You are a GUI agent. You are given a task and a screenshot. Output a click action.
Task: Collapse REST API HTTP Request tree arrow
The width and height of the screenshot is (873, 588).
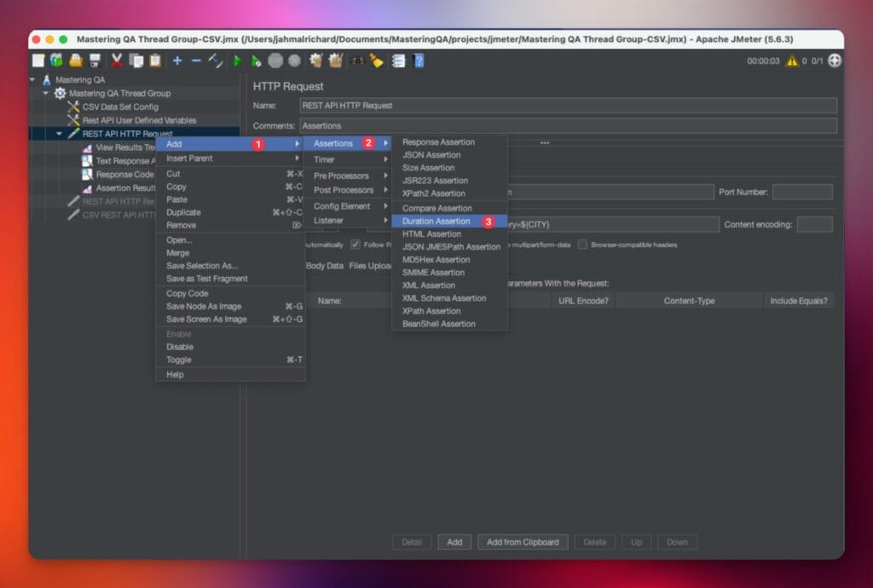(x=59, y=134)
